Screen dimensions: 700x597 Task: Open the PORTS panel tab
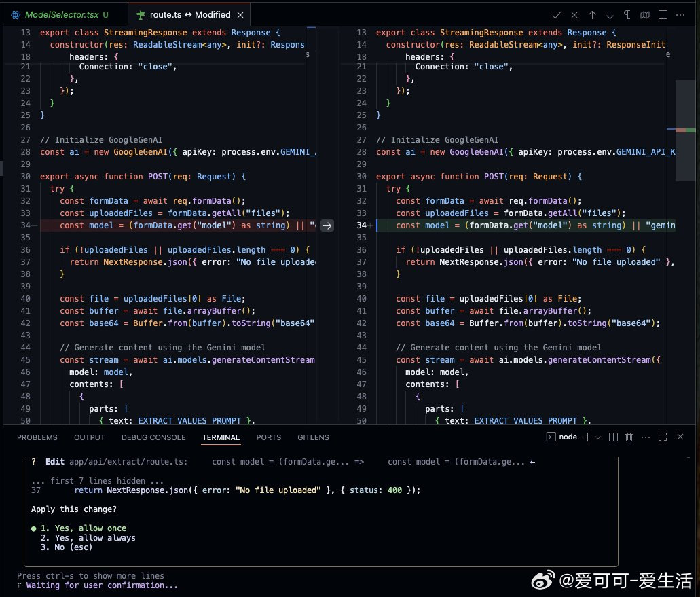point(269,437)
